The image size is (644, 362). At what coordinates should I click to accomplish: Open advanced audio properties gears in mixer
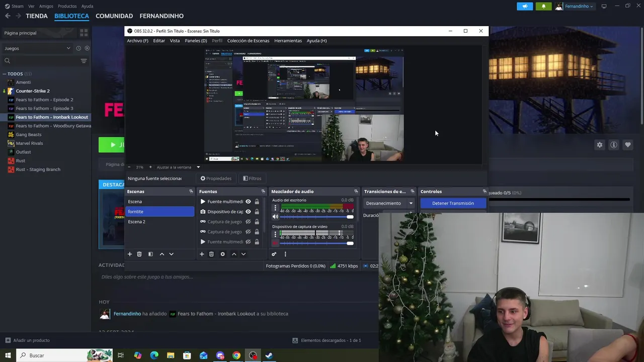tap(274, 254)
